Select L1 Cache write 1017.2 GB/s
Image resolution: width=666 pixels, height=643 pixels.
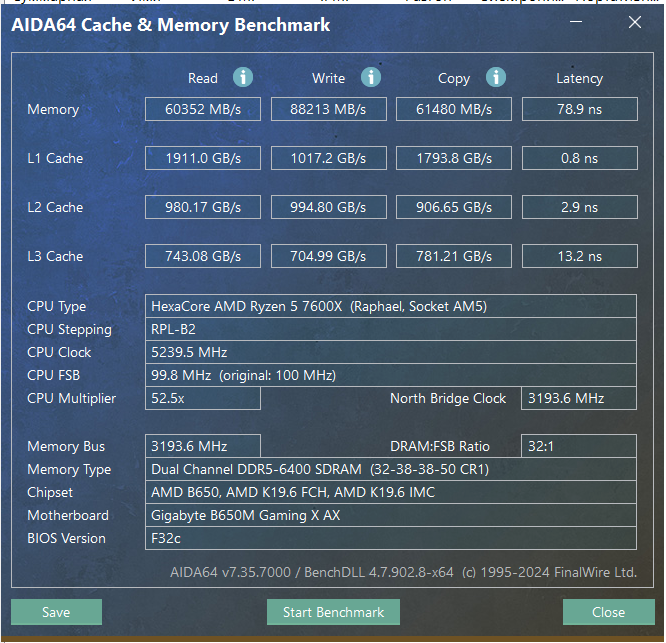click(329, 158)
